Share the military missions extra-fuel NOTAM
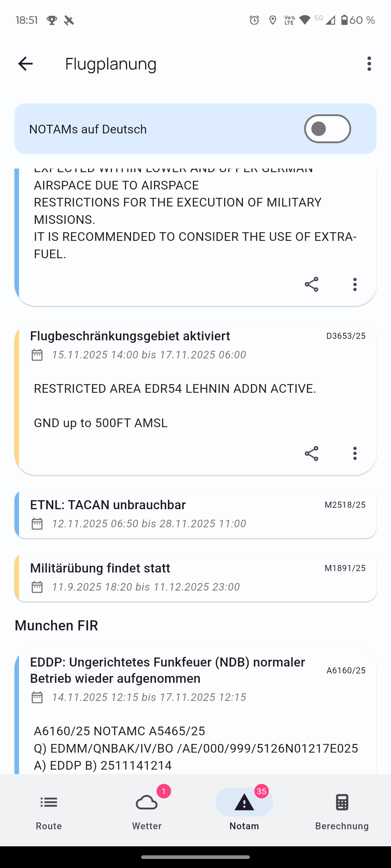Image resolution: width=391 pixels, height=868 pixels. [x=311, y=284]
